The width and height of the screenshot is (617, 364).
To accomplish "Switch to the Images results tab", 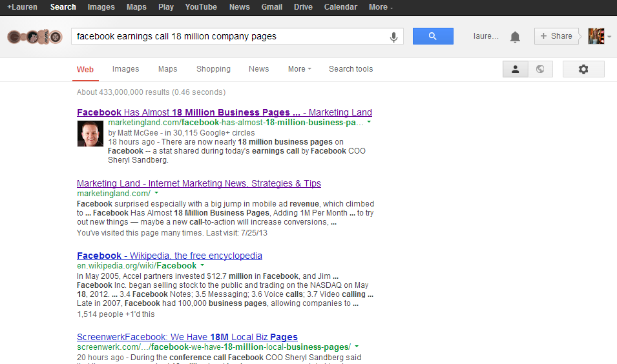I will pos(125,69).
